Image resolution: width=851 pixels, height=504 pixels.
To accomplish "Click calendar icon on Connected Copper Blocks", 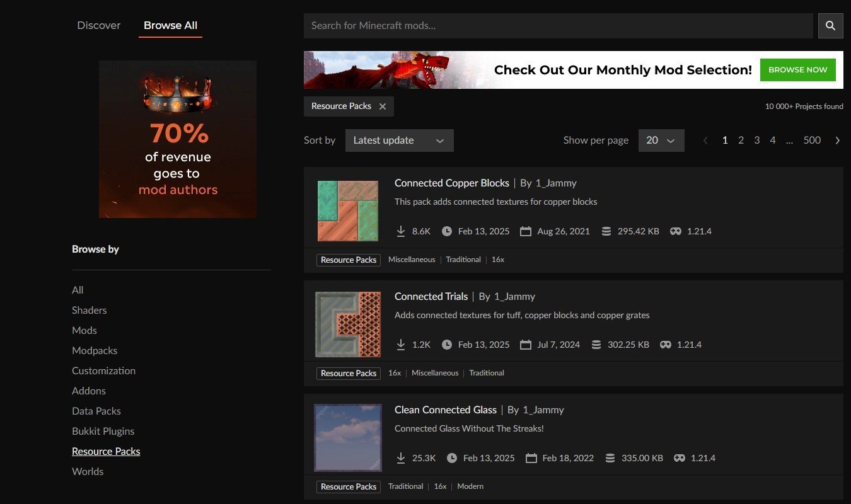I will [x=526, y=231].
